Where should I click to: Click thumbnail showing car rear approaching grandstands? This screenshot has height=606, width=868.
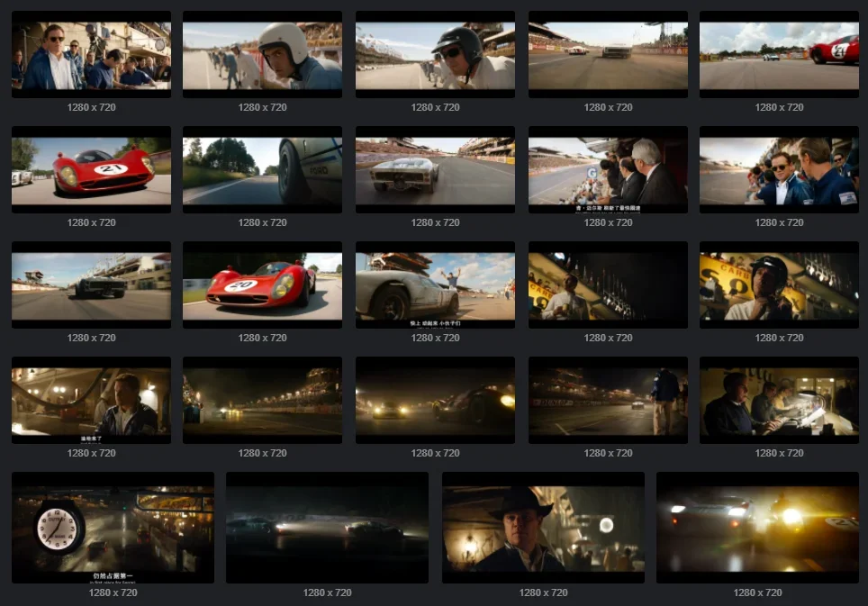click(x=608, y=54)
